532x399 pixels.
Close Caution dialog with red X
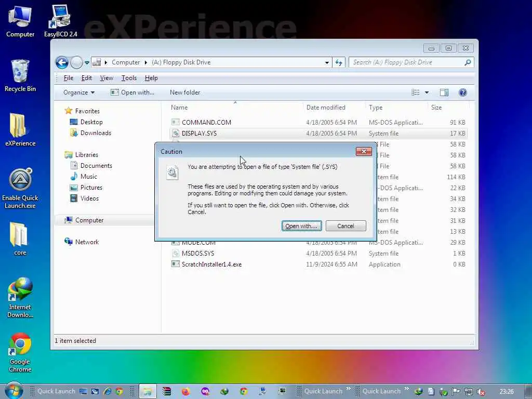(364, 151)
